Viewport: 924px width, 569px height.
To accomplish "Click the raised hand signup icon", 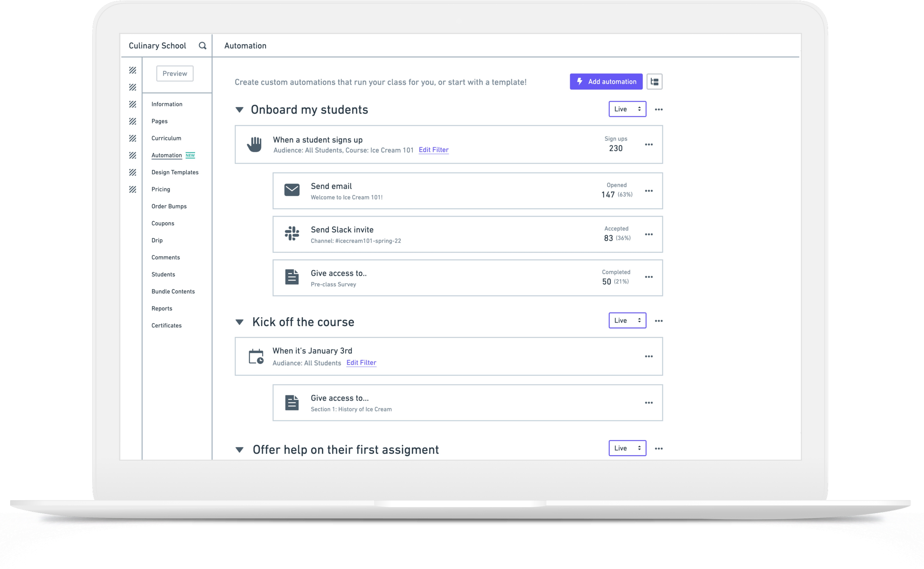I will tap(254, 145).
